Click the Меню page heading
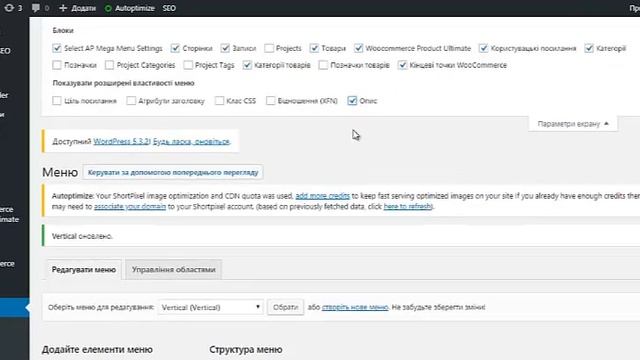640x360 pixels. 60,172
